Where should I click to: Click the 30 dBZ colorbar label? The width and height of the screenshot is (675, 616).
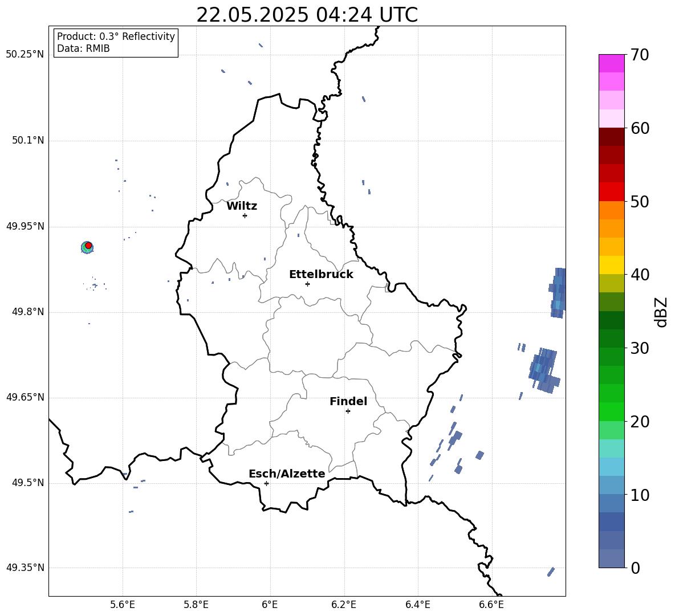click(640, 348)
